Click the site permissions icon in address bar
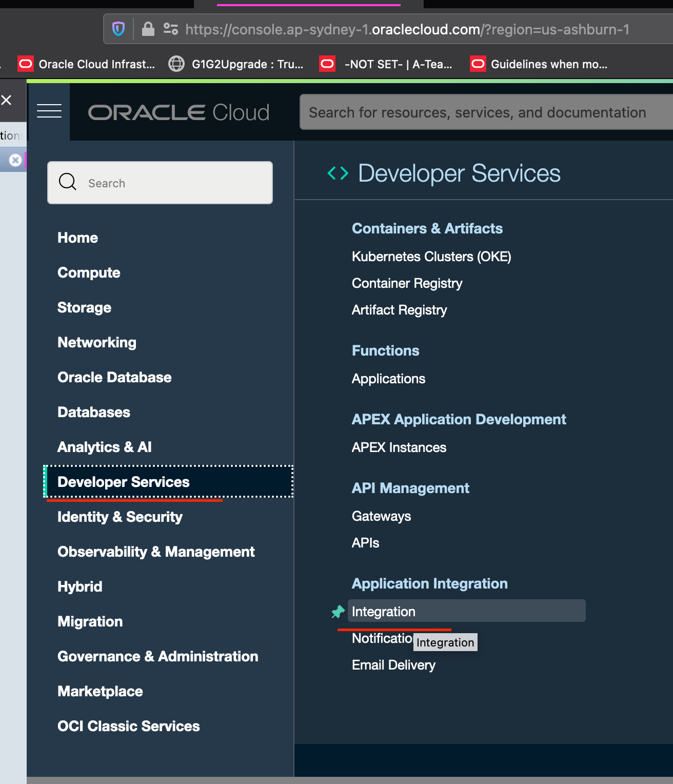This screenshot has width=673, height=784. tap(171, 29)
